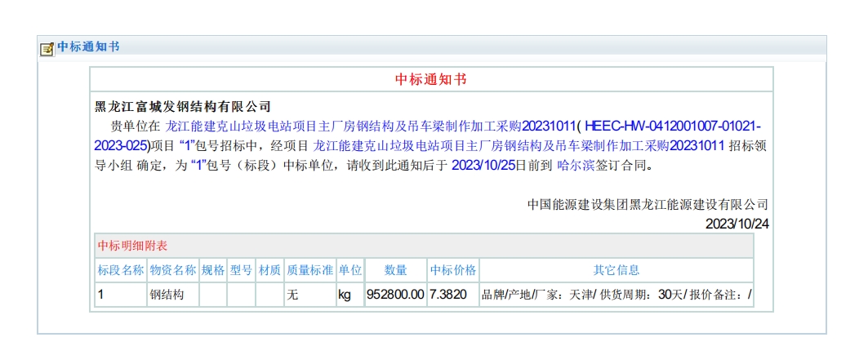This screenshot has width=868, height=364.
Task: Click the blue 中标通知书 panel header text
Action: pos(88,47)
